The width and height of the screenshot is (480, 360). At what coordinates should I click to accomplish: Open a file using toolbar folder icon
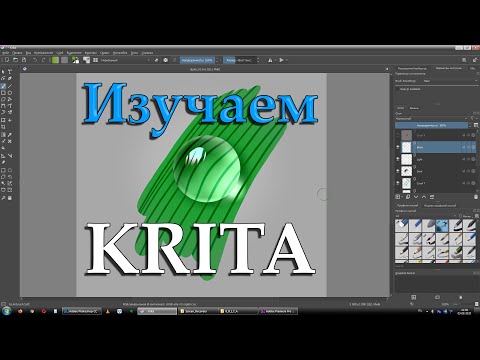(15, 60)
